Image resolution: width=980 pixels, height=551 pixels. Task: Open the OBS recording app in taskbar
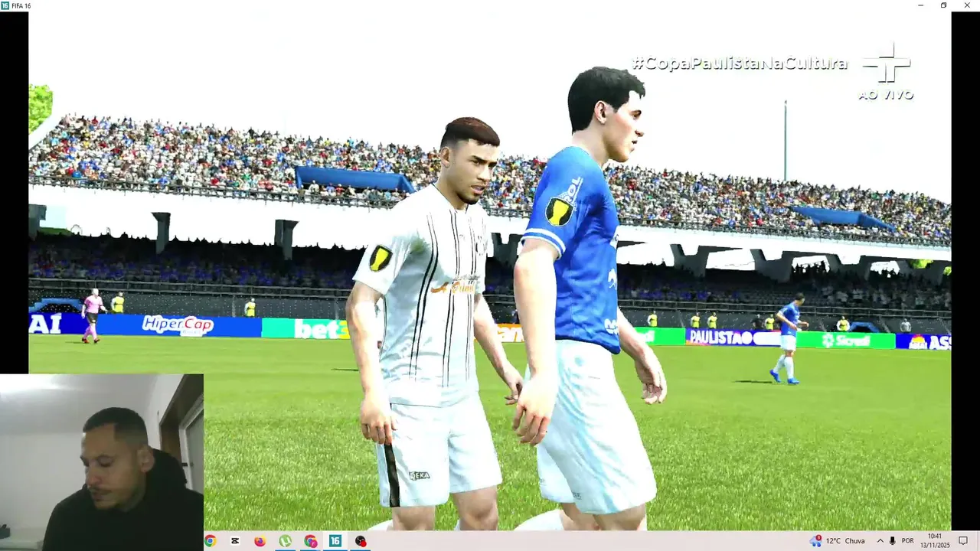coord(361,541)
